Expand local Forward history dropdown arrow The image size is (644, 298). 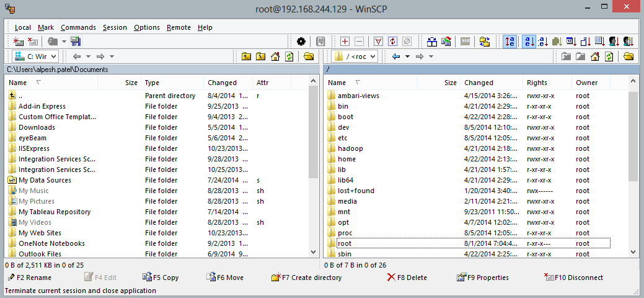point(112,56)
